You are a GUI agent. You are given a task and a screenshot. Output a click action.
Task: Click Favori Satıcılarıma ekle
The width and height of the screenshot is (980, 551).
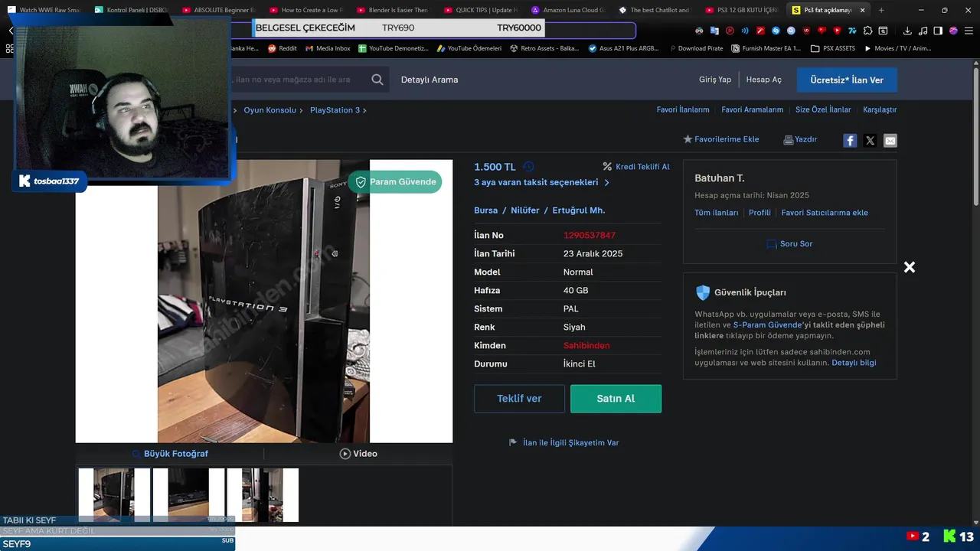(x=825, y=213)
